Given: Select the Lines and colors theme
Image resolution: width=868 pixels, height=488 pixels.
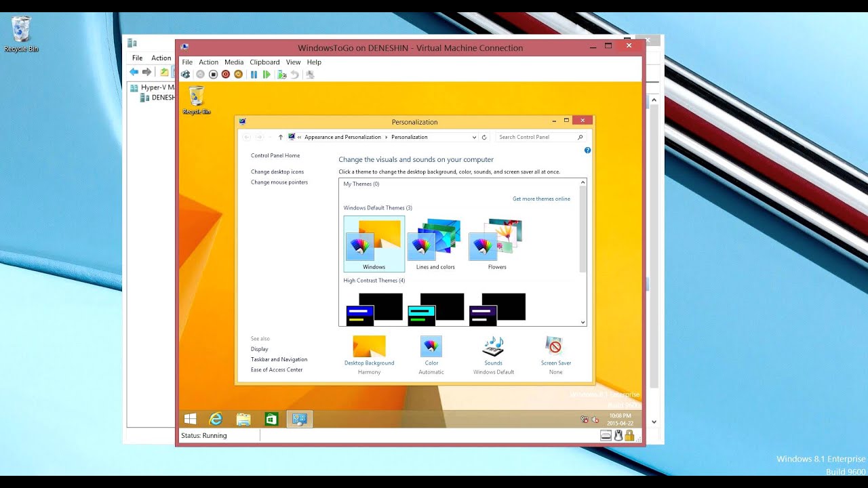Looking at the screenshot, I should [435, 244].
